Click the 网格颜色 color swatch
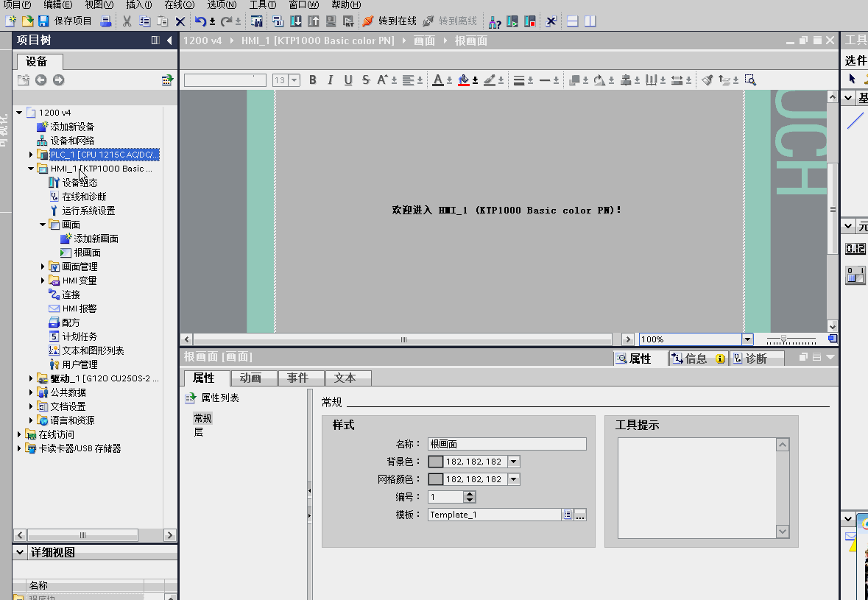The image size is (868, 600). click(x=436, y=479)
